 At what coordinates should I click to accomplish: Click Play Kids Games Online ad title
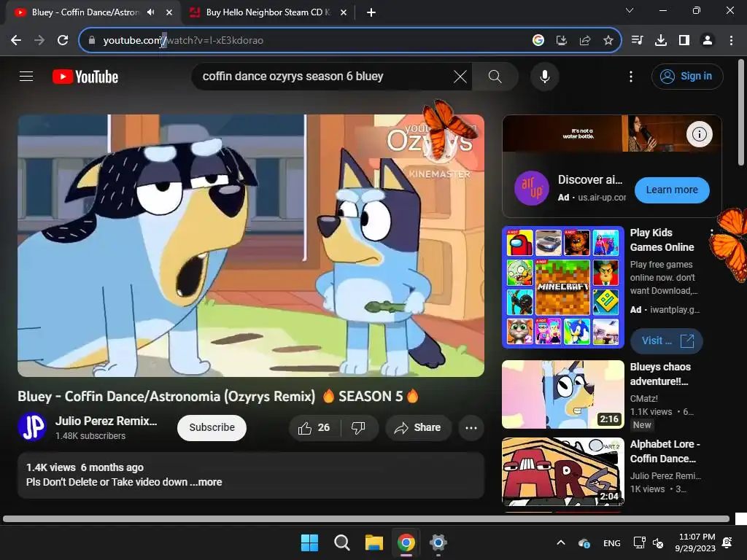pyautogui.click(x=662, y=240)
